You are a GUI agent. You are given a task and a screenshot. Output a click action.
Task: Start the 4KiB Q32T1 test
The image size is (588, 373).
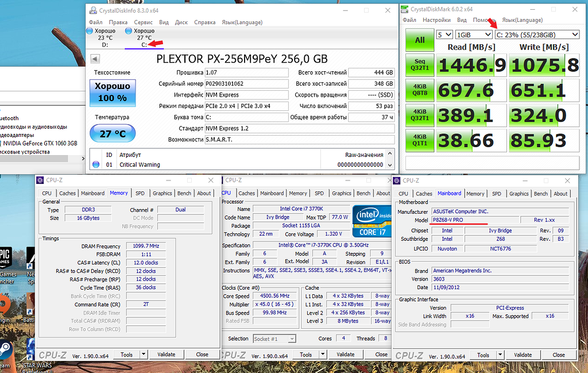[x=420, y=115]
